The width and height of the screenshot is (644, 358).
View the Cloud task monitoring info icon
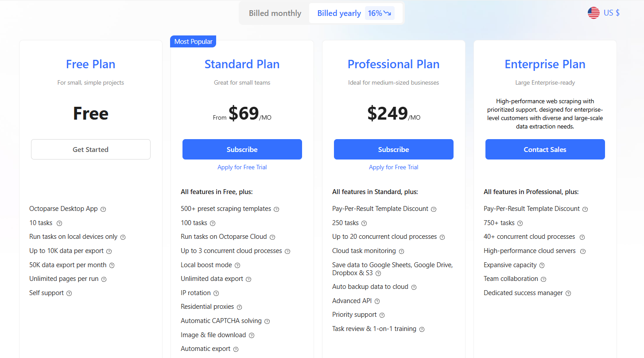pos(401,251)
